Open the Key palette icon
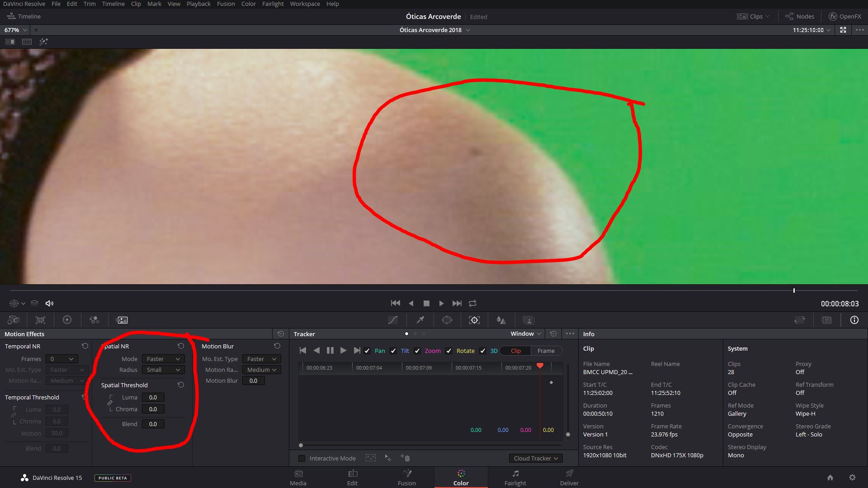This screenshot has width=868, height=488. click(528, 320)
